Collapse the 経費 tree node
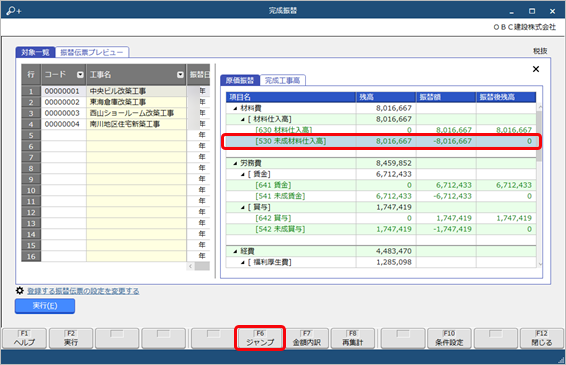Image resolution: width=566 pixels, height=365 pixels. click(x=235, y=251)
